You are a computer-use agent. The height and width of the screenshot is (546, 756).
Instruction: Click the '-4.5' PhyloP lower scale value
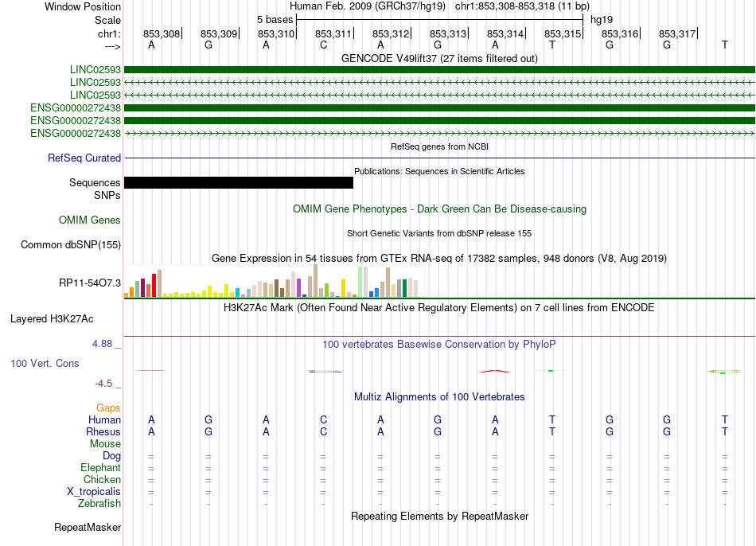click(103, 384)
